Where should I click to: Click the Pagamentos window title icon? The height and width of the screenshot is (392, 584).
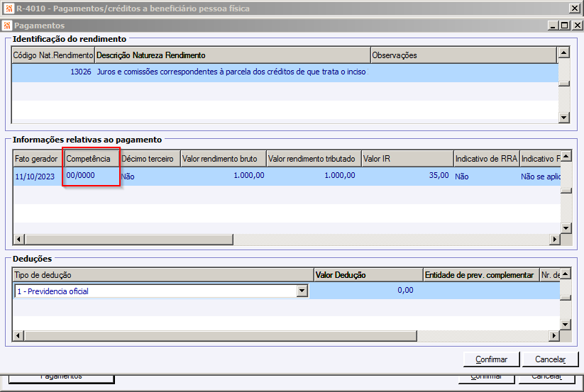click(x=6, y=26)
